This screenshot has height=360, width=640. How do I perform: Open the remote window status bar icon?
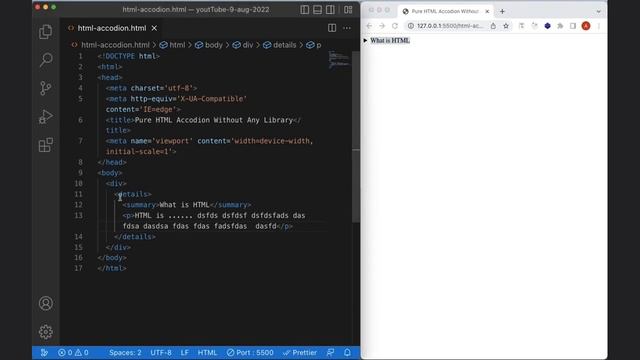[x=44, y=353]
